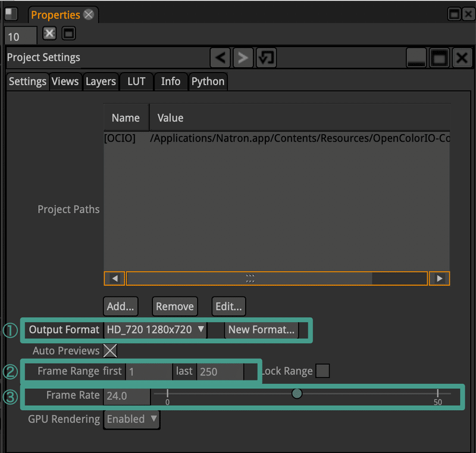
Task: Click the Edit... button
Action: (x=228, y=307)
